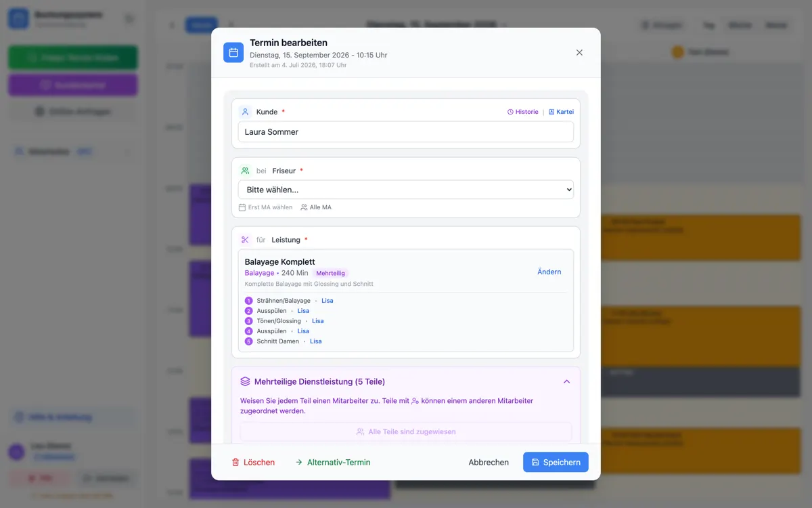Close the Termin bearbeiten dialog
The width and height of the screenshot is (812, 508).
click(x=579, y=52)
